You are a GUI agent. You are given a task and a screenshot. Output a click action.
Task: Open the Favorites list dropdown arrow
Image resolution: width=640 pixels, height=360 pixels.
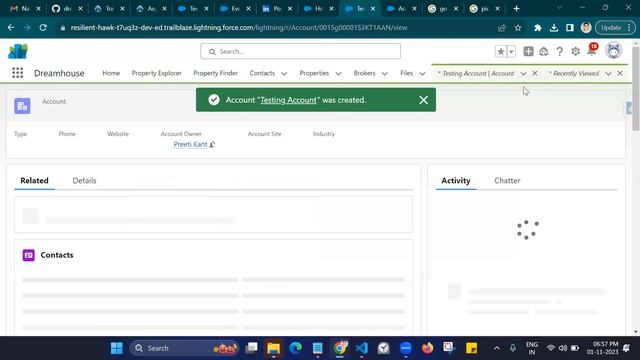511,51
